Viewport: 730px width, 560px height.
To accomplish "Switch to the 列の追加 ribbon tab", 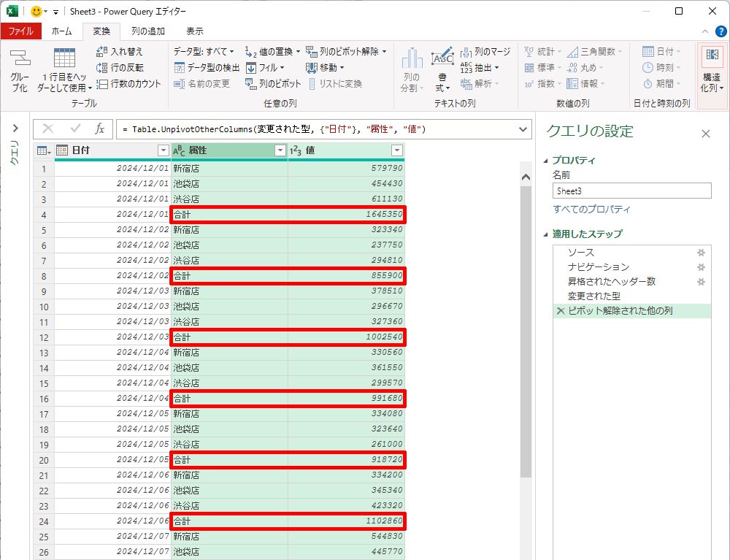I will 147,31.
